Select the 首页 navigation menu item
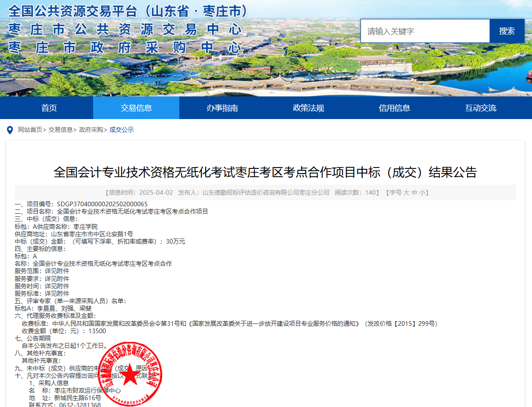This screenshot has height=407, width=532. pos(49,108)
